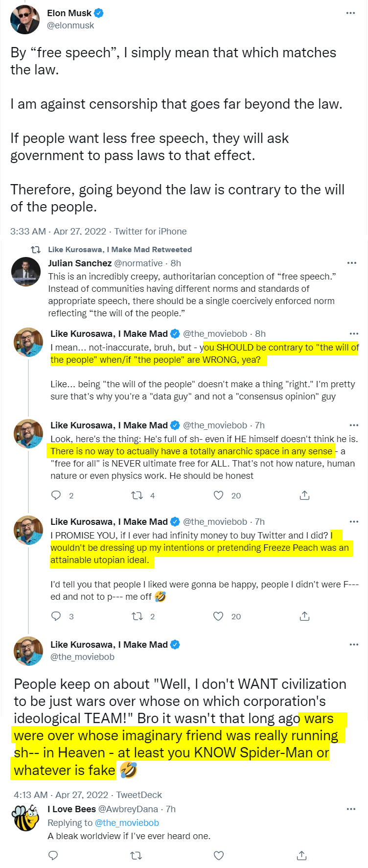Open Julian Sanchez's profile name link
The height and width of the screenshot is (868, 368).
(80, 263)
